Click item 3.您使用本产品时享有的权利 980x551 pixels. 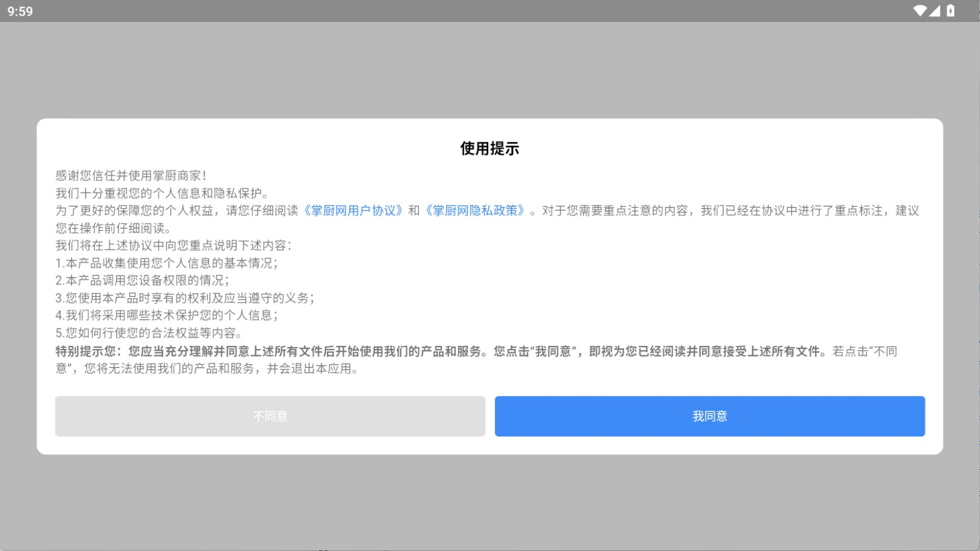(x=185, y=298)
